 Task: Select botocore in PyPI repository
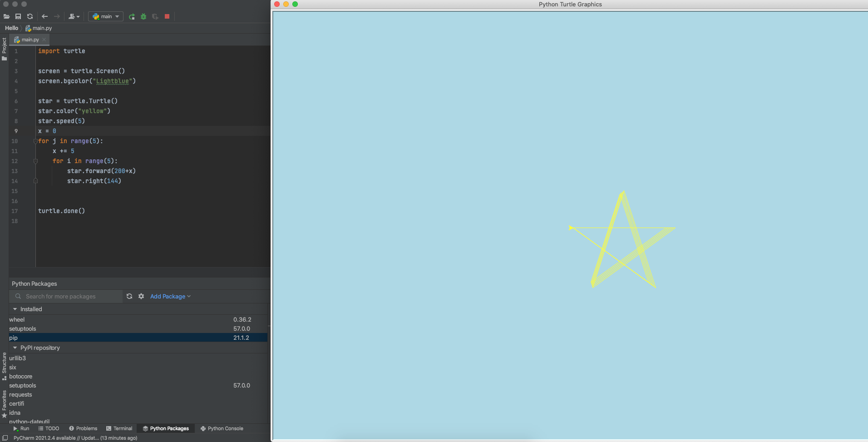[138, 376]
